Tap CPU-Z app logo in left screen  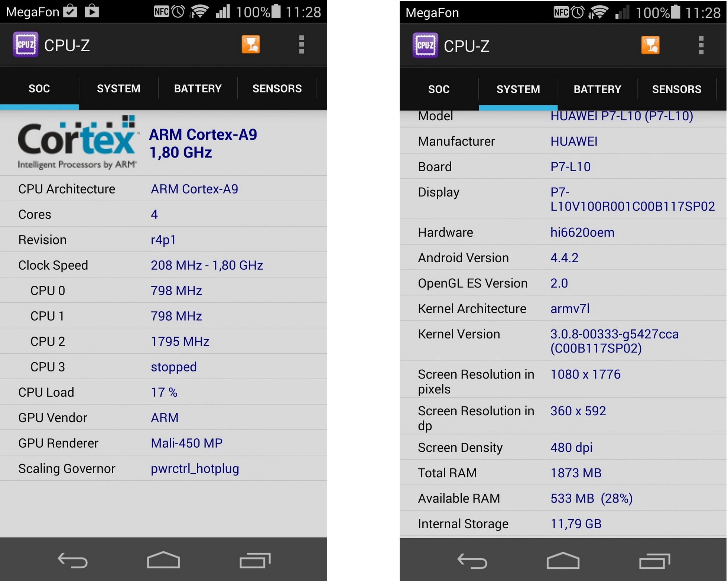coord(26,45)
